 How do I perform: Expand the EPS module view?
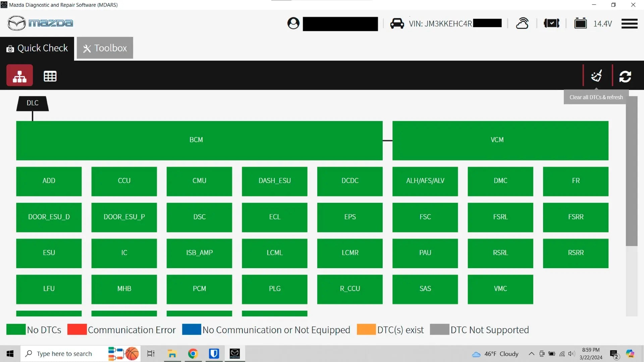tap(350, 217)
